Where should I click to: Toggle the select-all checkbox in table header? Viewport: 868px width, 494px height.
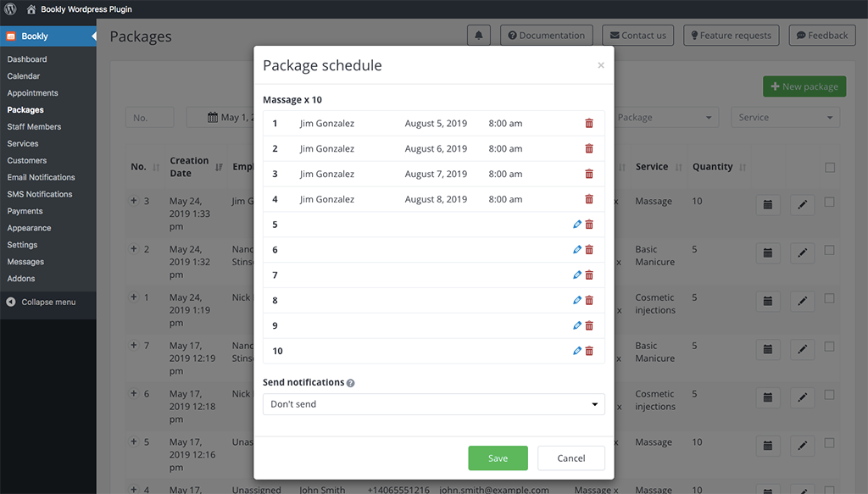click(x=830, y=168)
